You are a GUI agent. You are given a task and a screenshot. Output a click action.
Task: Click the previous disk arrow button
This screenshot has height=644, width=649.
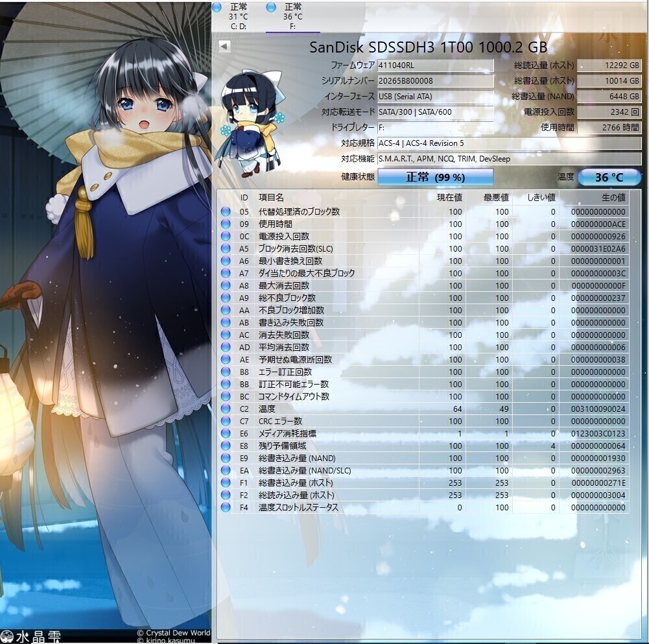(x=224, y=46)
